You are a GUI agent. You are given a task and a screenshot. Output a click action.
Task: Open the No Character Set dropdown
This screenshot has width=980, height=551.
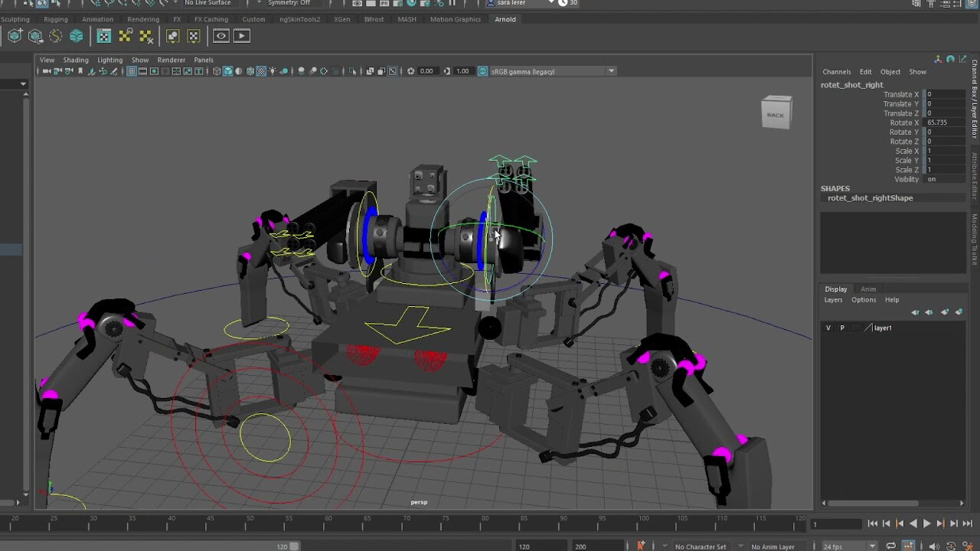[x=701, y=546]
